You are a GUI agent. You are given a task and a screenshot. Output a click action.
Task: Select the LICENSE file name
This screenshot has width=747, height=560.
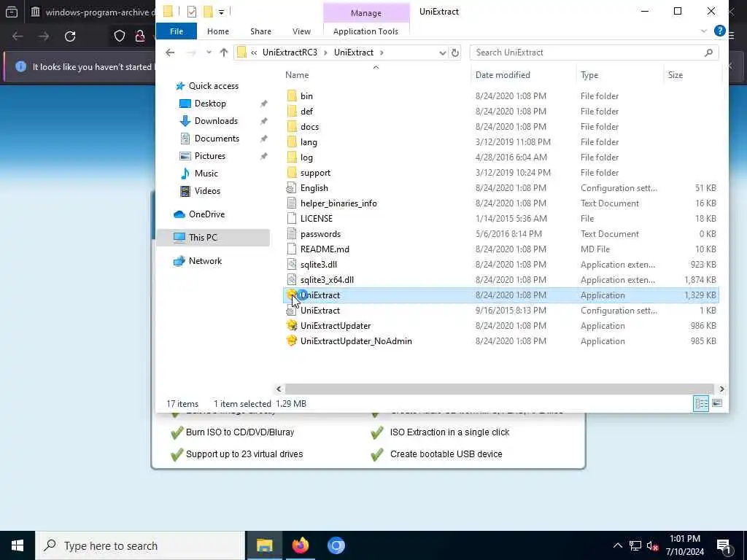click(317, 219)
